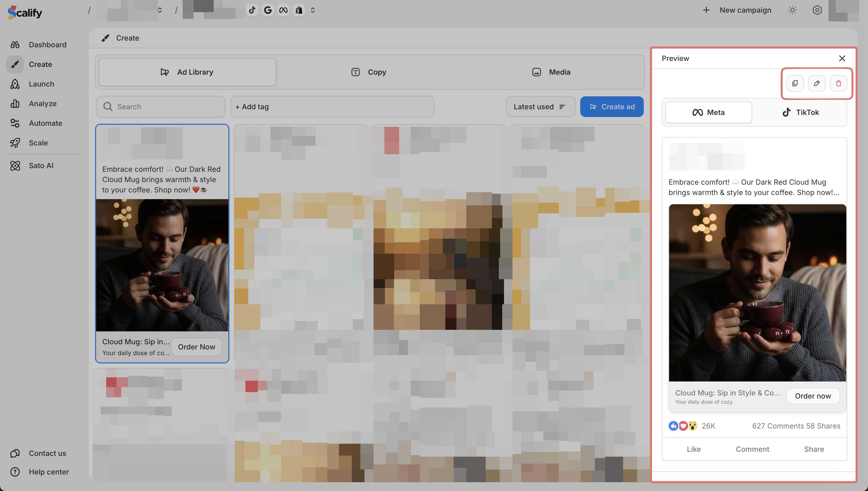Toggle light theme sun icon
Viewport: 868px width, 491px height.
[792, 10]
